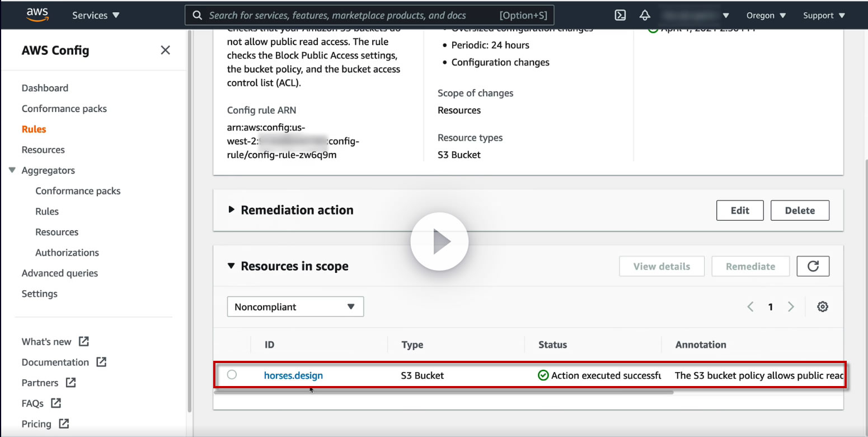This screenshot has height=437, width=868.
Task: Refresh the Resources in scope list
Action: coord(813,267)
